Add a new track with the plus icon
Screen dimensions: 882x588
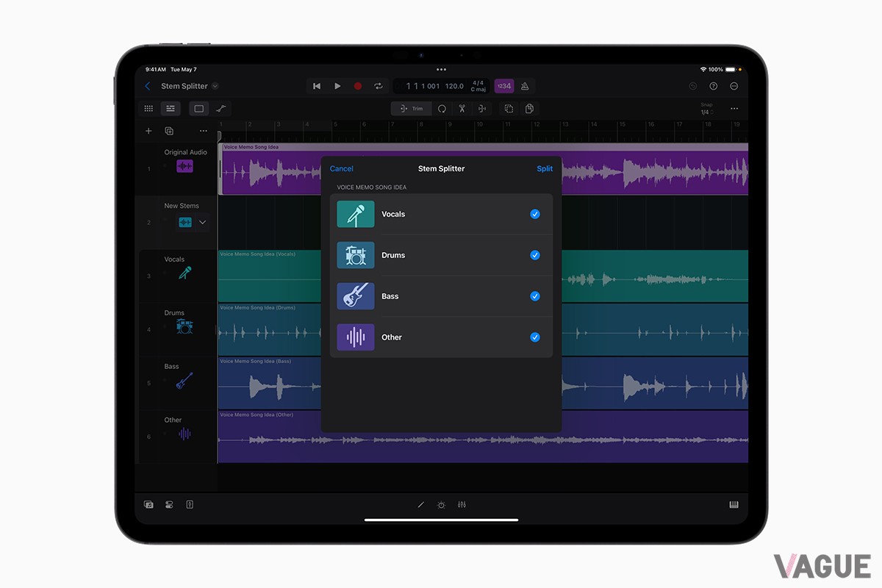tap(148, 131)
